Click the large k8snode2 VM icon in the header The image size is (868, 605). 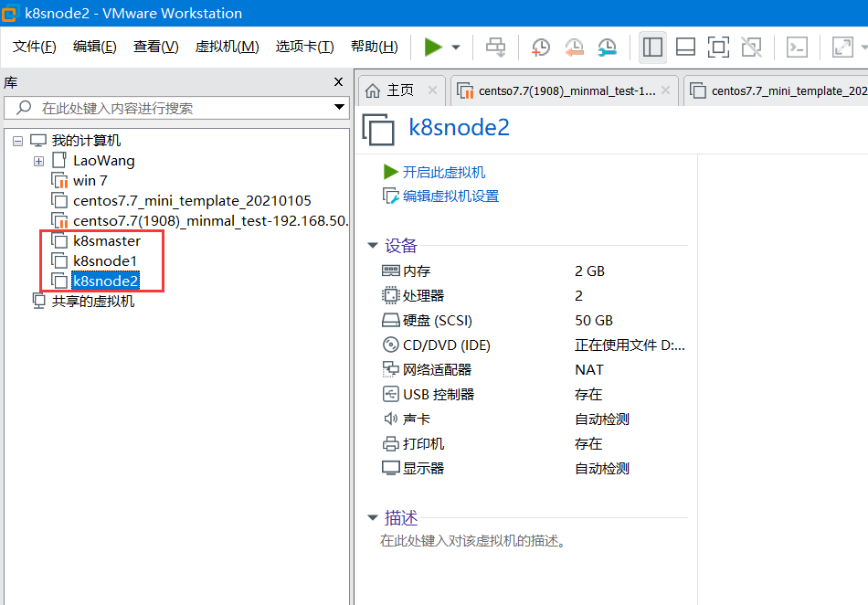point(378,130)
